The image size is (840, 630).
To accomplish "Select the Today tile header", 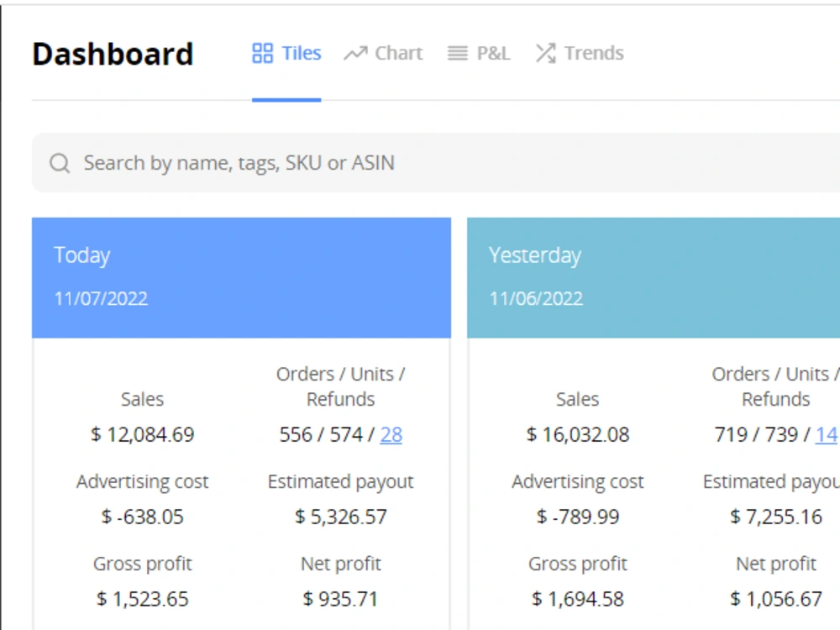I will point(242,277).
